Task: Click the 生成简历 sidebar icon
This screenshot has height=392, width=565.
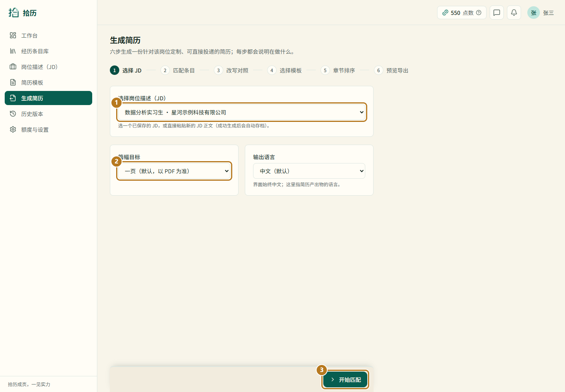Action: (13, 98)
